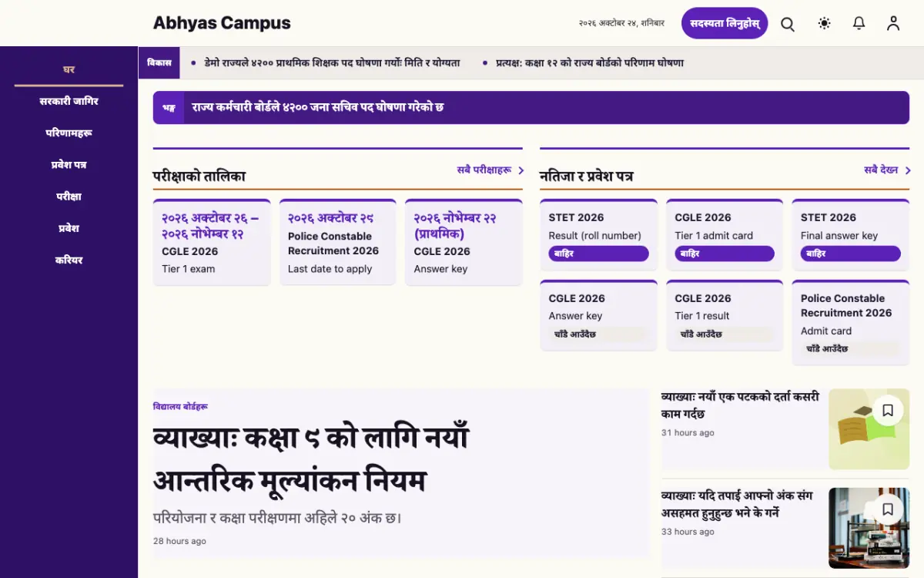
Task: Click the chevron beside 'सबै देख्न'
Action: point(908,170)
